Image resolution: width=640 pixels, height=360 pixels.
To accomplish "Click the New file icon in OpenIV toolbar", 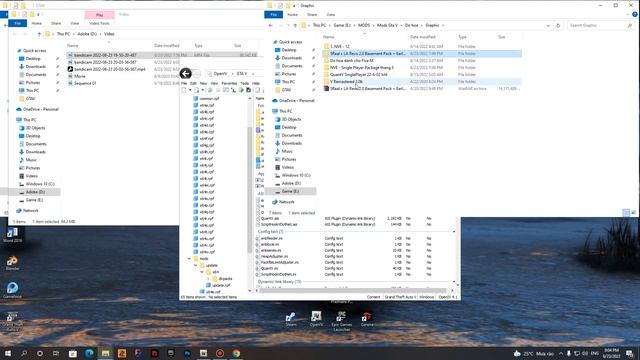I will (184, 90).
